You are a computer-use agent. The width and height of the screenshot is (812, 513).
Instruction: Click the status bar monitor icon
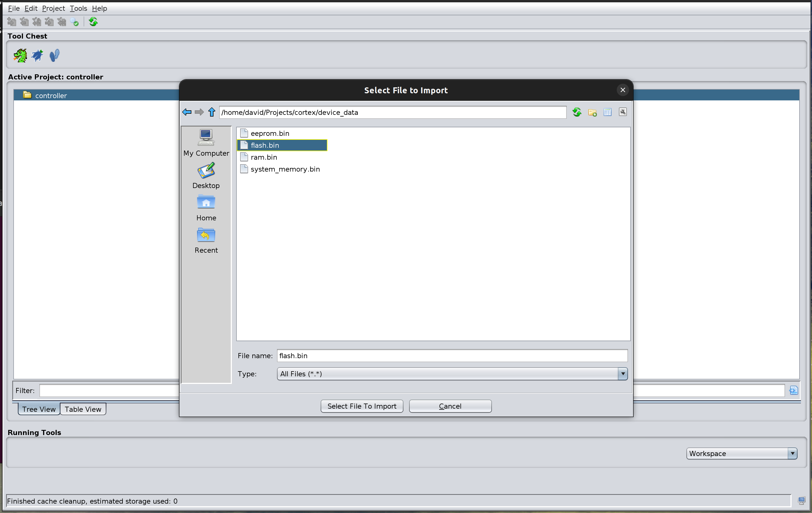pos(802,501)
